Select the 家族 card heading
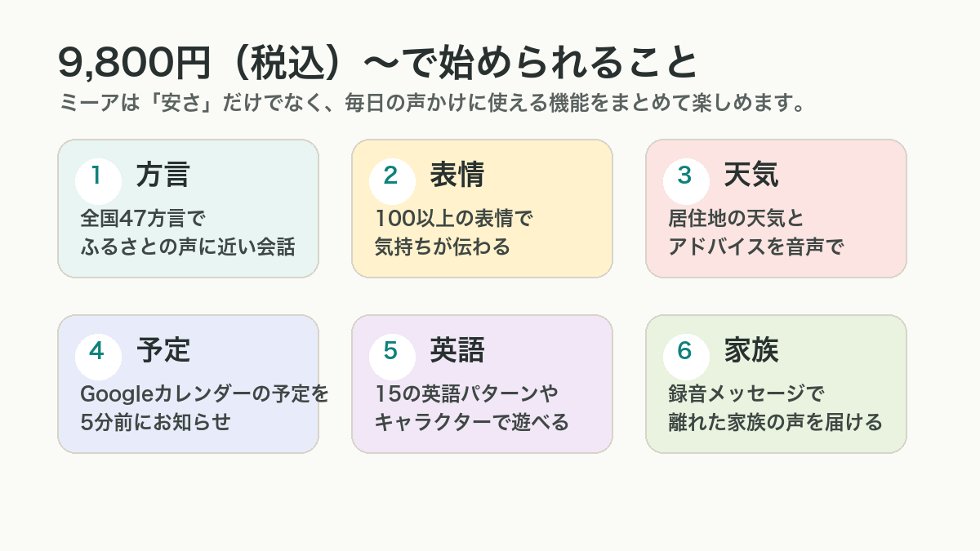This screenshot has height=551, width=980. click(751, 350)
